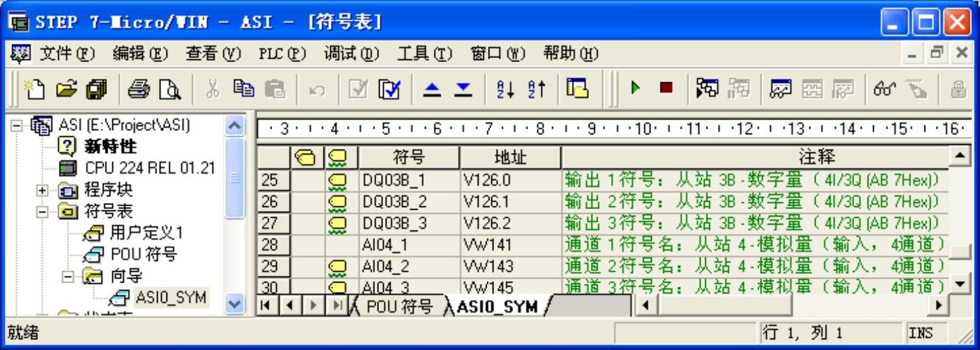Select row header 25

tap(273, 180)
